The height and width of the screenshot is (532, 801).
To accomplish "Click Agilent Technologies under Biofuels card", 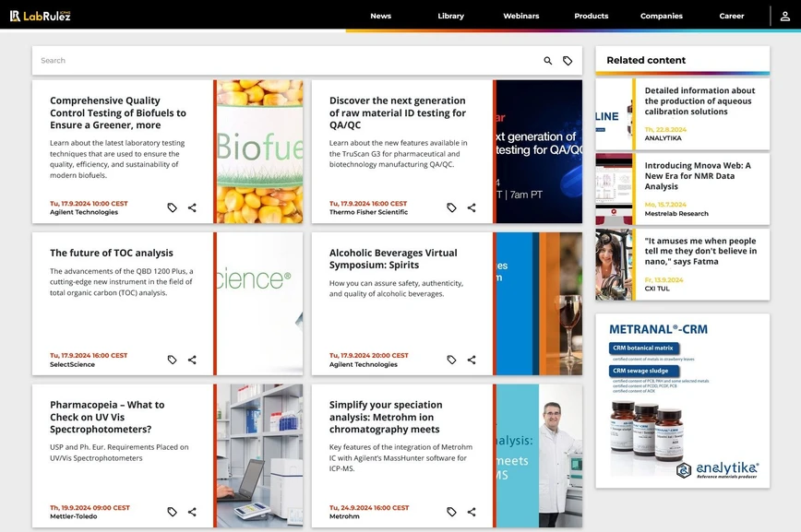I will pyautogui.click(x=84, y=212).
